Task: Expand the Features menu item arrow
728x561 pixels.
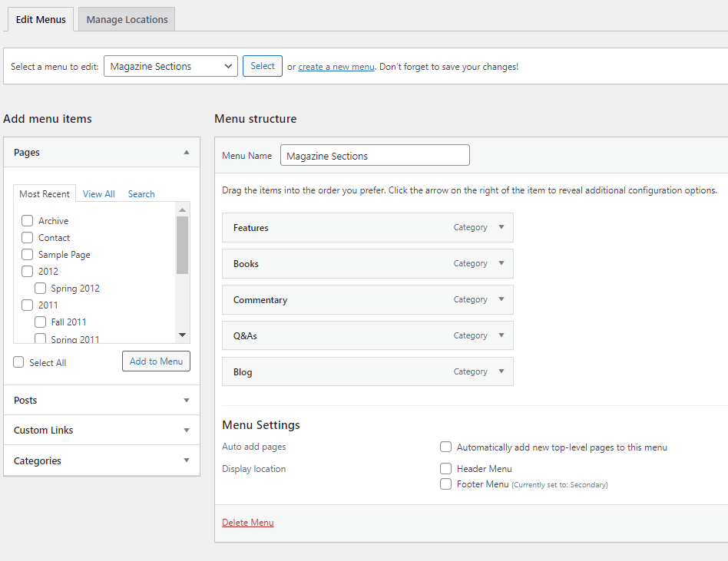Action: [501, 227]
